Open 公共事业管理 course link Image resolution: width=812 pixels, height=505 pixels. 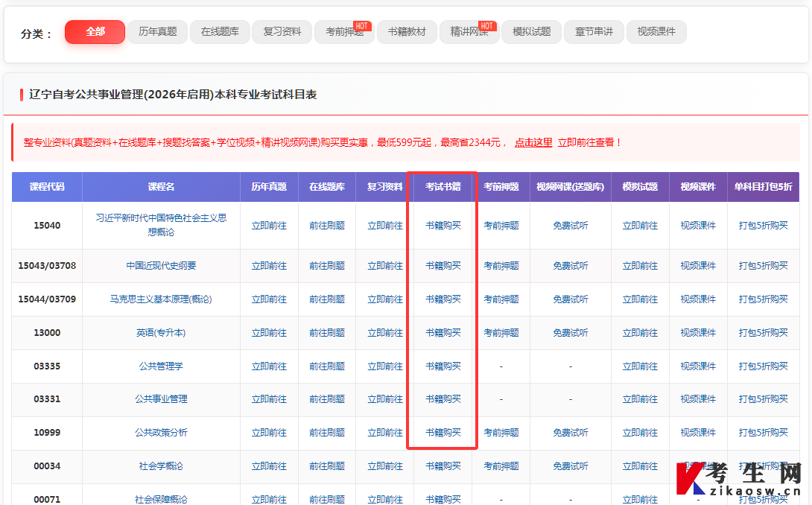point(161,398)
